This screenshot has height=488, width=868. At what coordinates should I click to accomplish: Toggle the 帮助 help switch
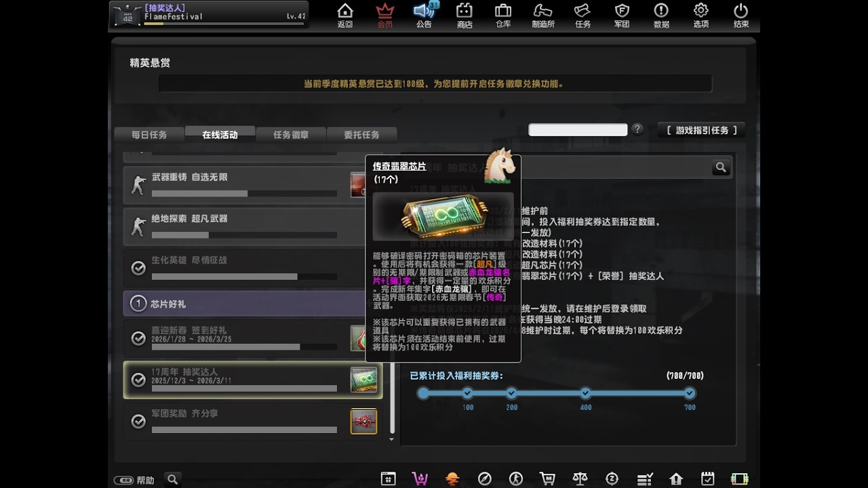click(123, 480)
